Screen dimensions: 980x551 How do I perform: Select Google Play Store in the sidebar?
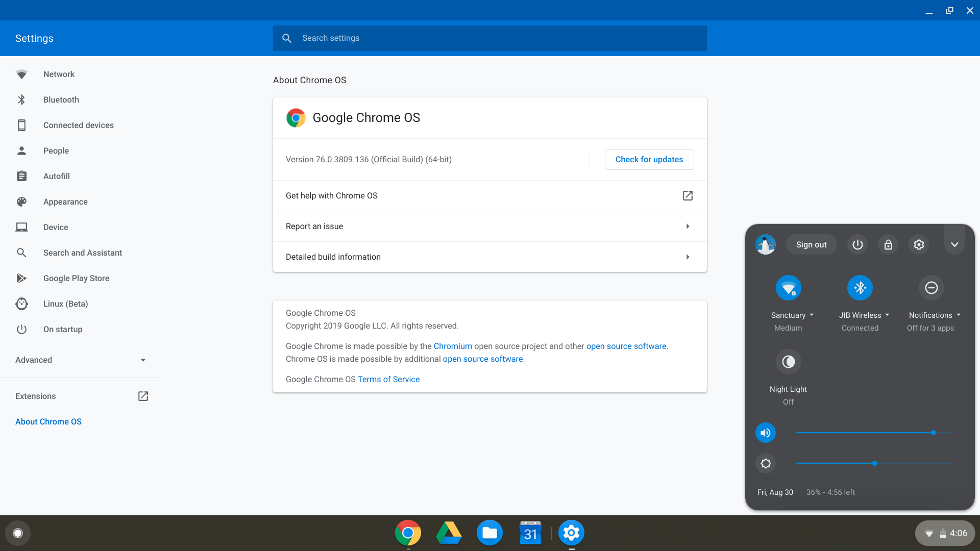[x=76, y=279]
